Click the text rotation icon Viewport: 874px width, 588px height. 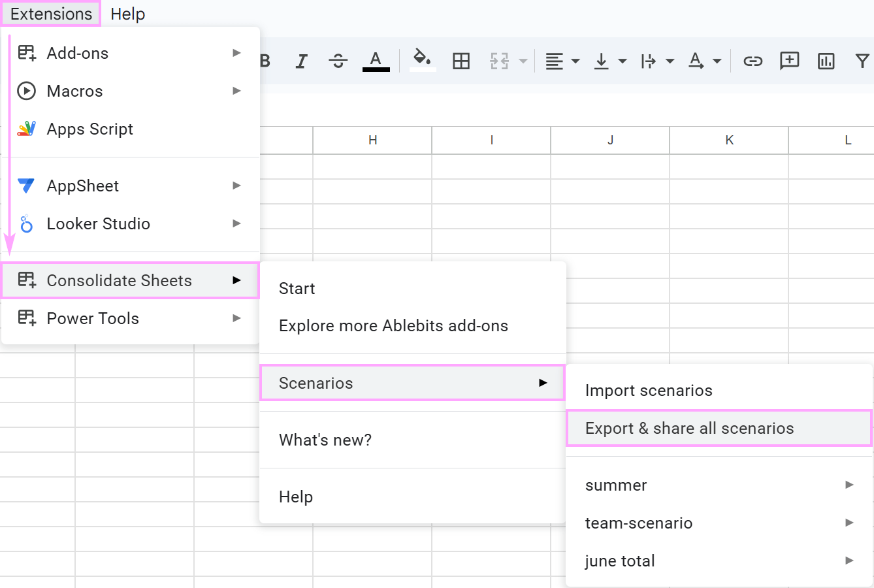696,61
